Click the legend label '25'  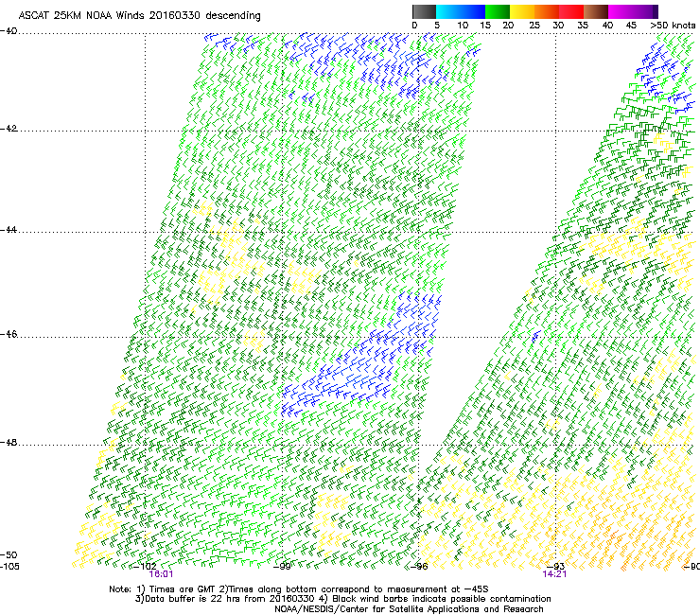534,26
